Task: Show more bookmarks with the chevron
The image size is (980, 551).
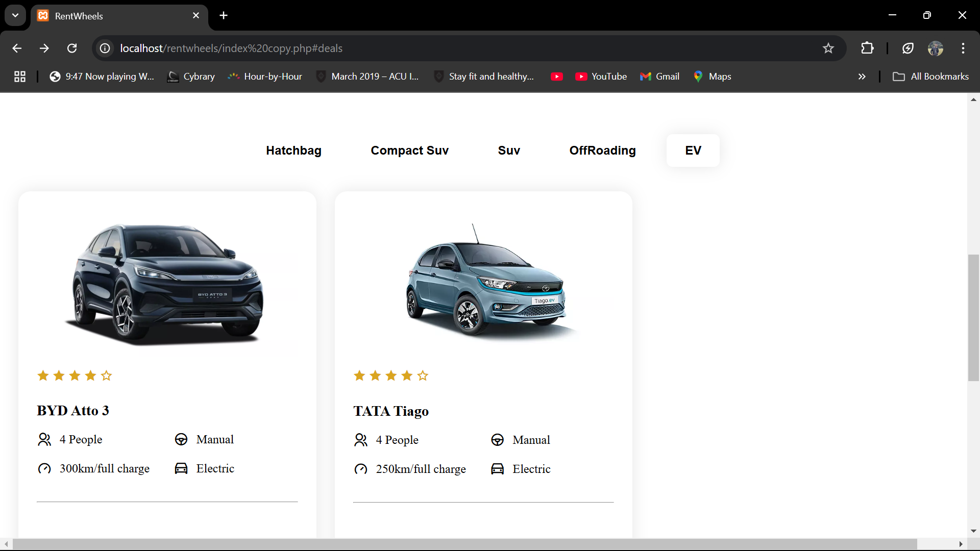Action: coord(862,77)
